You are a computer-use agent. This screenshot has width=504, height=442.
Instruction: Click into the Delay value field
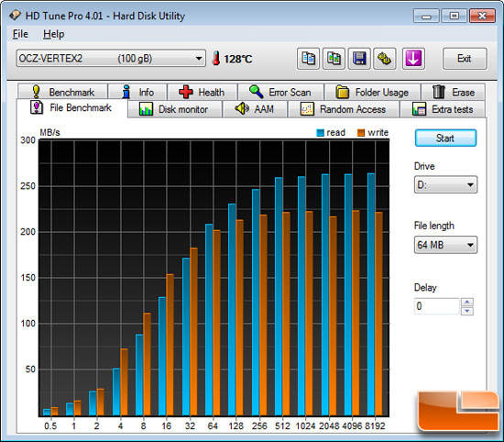coord(437,306)
